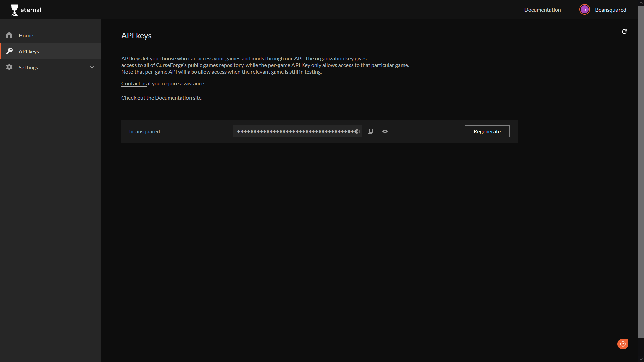
Task: Open the Documentation site link
Action: 161,98
